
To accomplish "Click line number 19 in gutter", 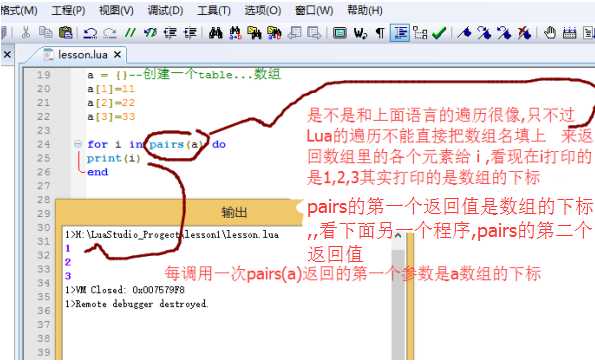I will pyautogui.click(x=43, y=75).
